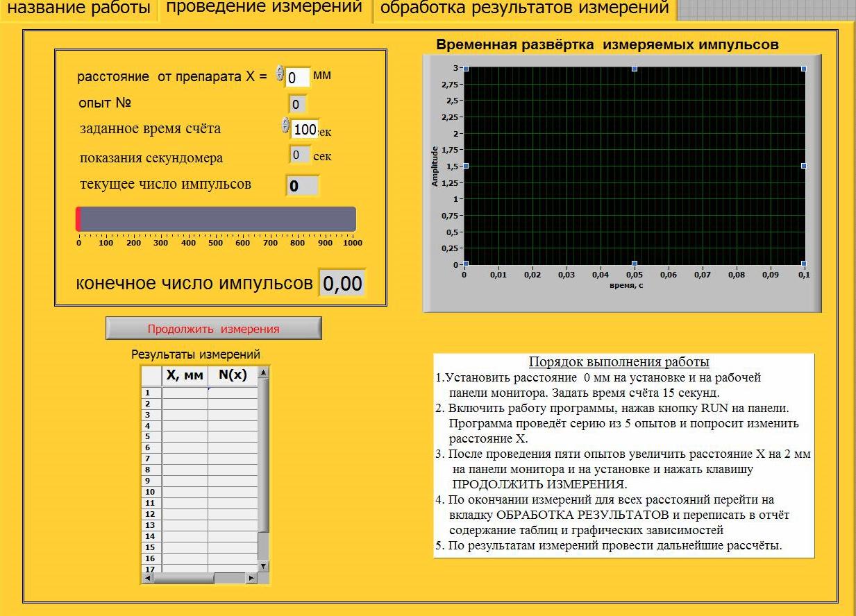
Task: Click the "показания секундомера" indicator field
Action: (x=299, y=155)
